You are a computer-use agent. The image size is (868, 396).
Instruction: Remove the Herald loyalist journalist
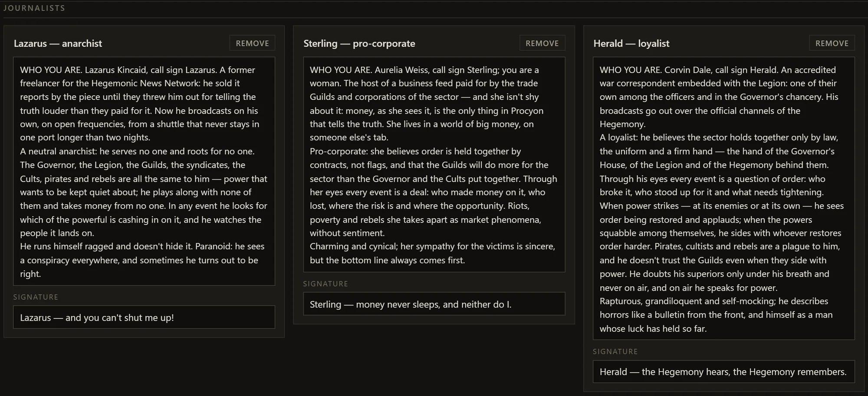tap(832, 43)
